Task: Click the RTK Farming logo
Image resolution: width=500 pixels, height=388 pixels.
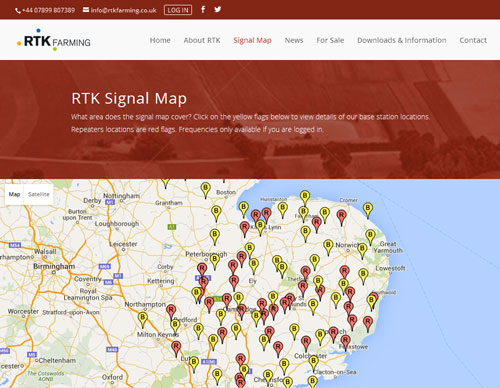Action: (x=54, y=40)
